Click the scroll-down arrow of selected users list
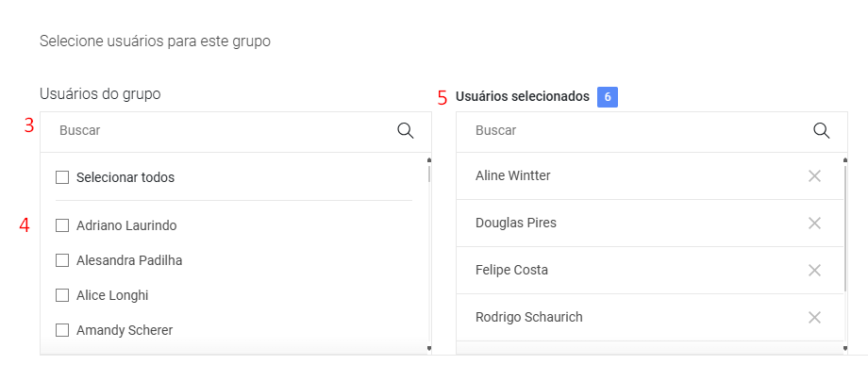The width and height of the screenshot is (868, 365). pyautogui.click(x=845, y=348)
